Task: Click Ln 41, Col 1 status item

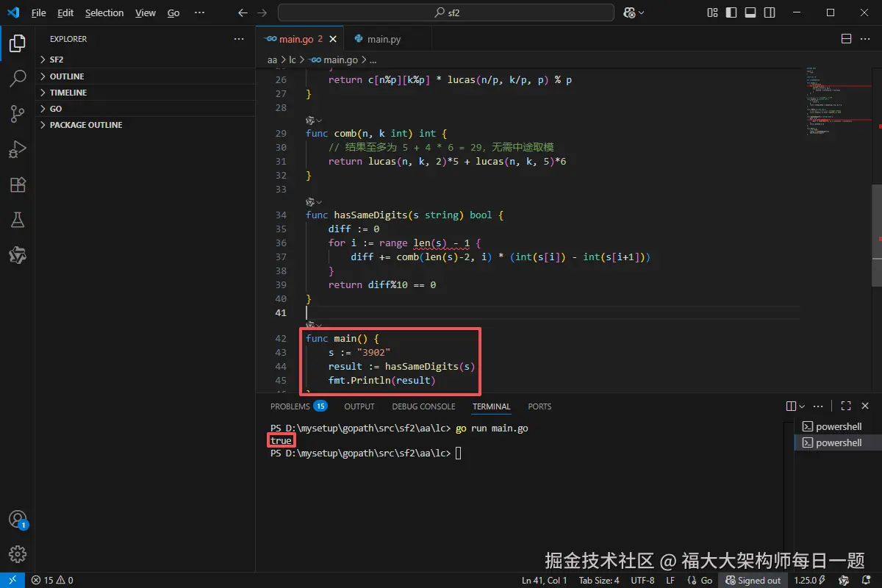Action: pos(545,580)
